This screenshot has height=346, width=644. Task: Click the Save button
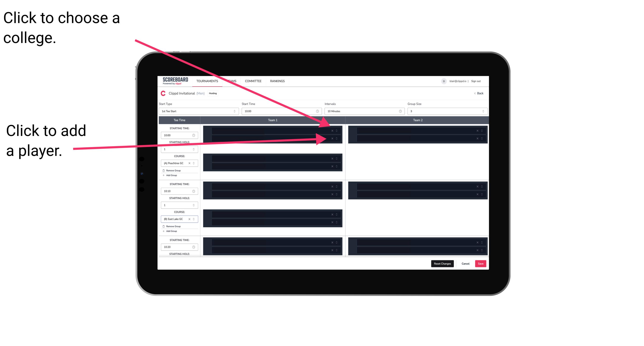pyautogui.click(x=481, y=263)
